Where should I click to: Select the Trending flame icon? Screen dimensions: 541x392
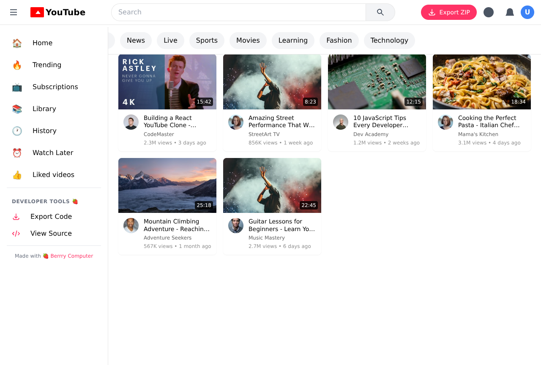pos(16,65)
